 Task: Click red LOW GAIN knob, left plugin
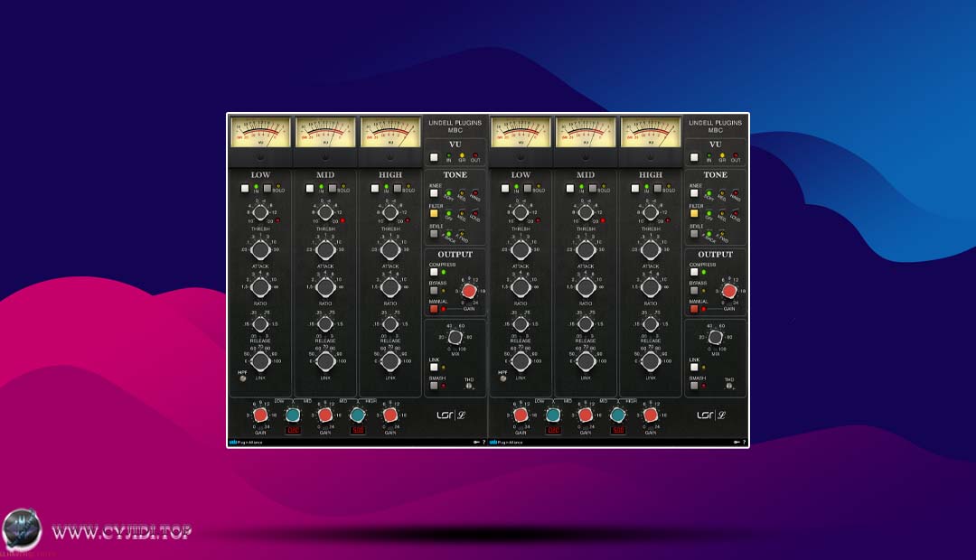pyautogui.click(x=261, y=415)
